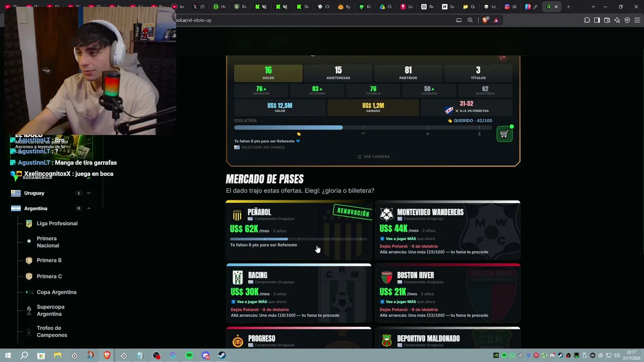Click the browser address bar URL
The width and height of the screenshot is (644, 362).
click(x=194, y=20)
